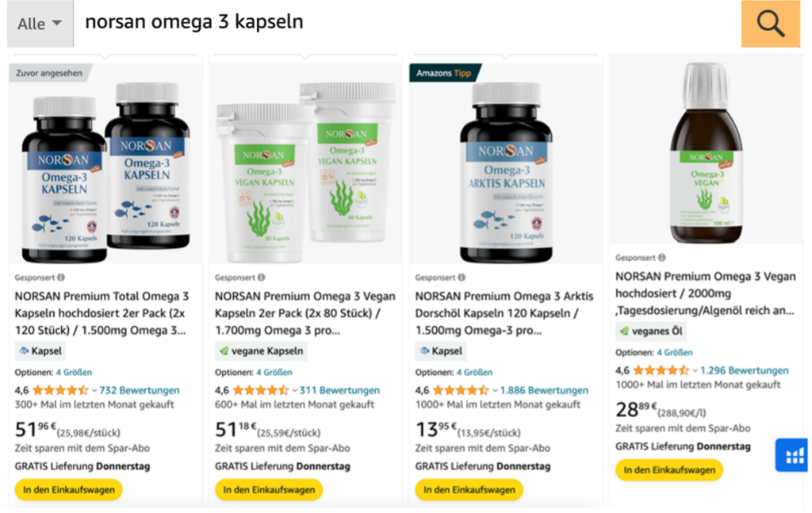Open 311 Bewertungen reviews link
Image resolution: width=812 pixels, height=513 pixels.
(339, 390)
